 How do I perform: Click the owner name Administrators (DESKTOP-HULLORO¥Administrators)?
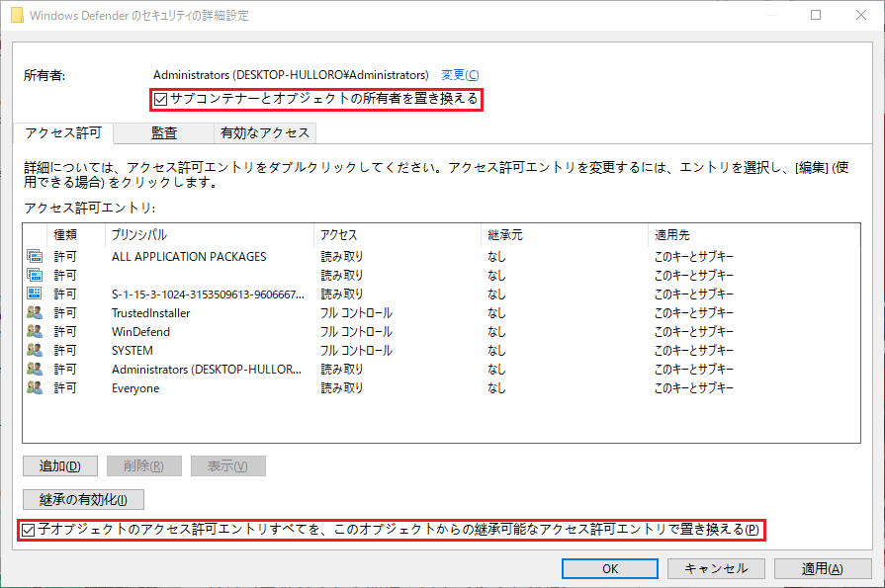pyautogui.click(x=291, y=75)
